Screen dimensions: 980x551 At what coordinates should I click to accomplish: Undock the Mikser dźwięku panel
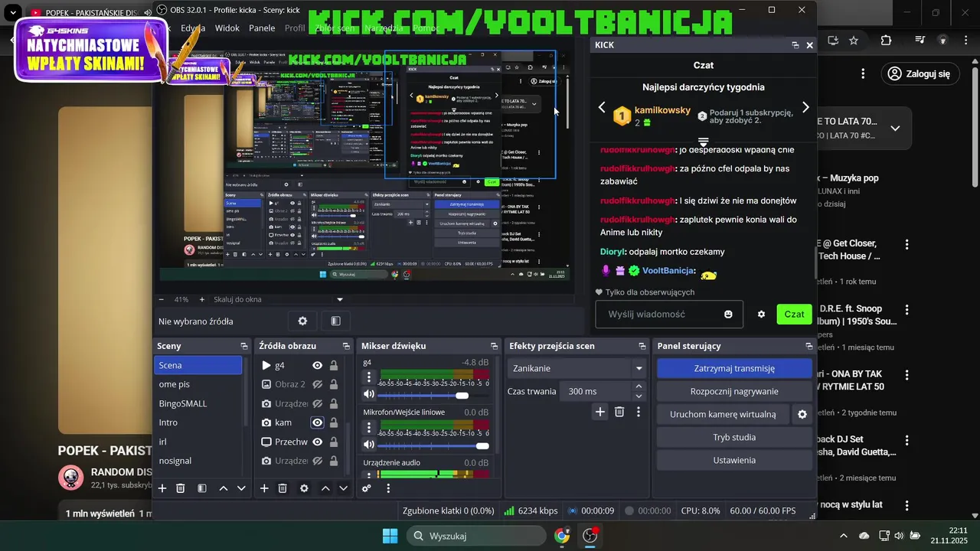pyautogui.click(x=494, y=346)
